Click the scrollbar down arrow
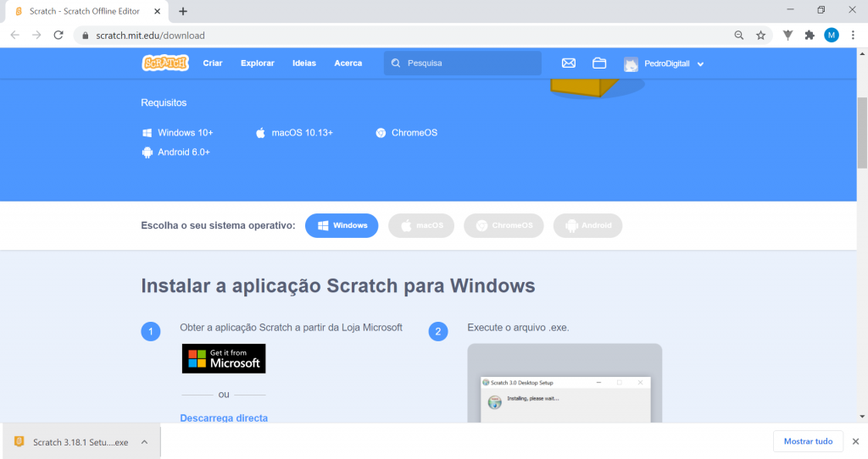Image resolution: width=868 pixels, height=459 pixels. point(862,417)
